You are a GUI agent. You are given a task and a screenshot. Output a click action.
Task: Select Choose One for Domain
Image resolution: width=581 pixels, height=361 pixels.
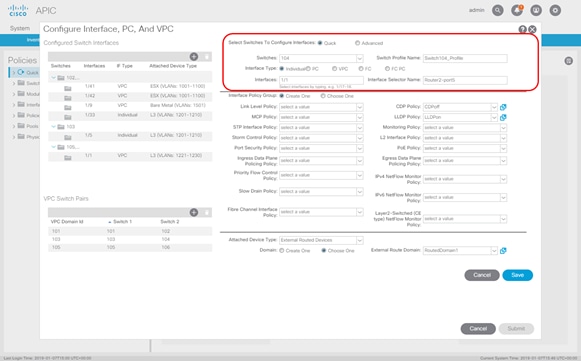tap(324, 251)
